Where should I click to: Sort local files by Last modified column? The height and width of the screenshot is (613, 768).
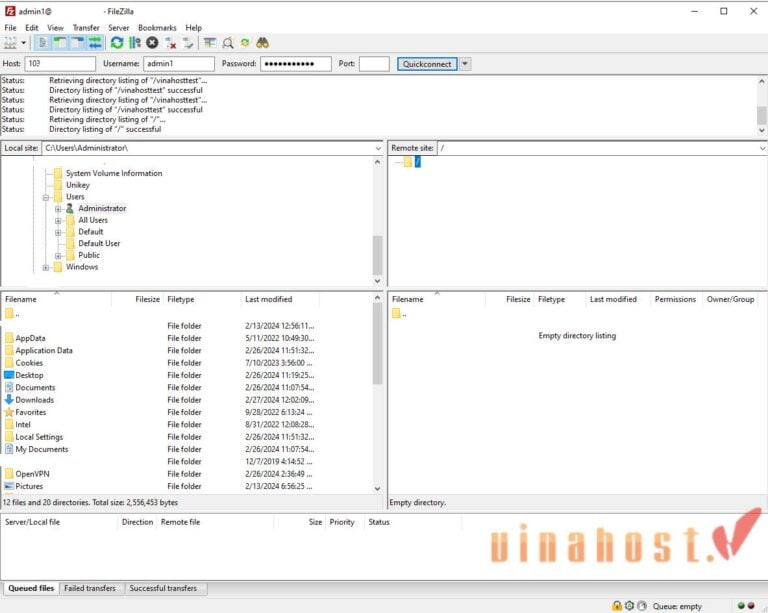(x=268, y=299)
